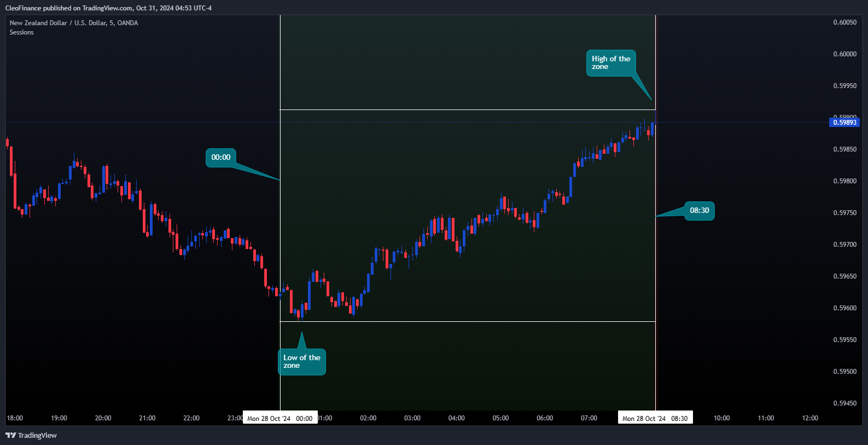Image resolution: width=868 pixels, height=445 pixels.
Task: Click the 21:00 time axis label
Action: (x=147, y=418)
